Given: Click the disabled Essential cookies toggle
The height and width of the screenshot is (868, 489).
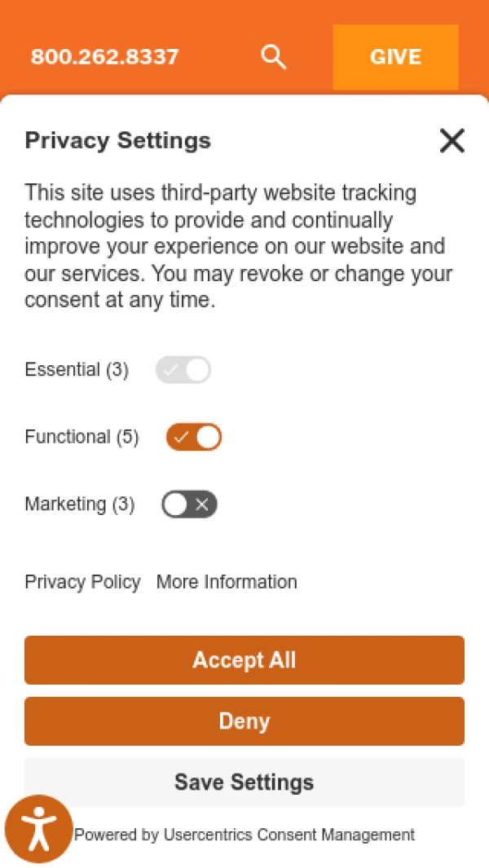Looking at the screenshot, I should 183,369.
